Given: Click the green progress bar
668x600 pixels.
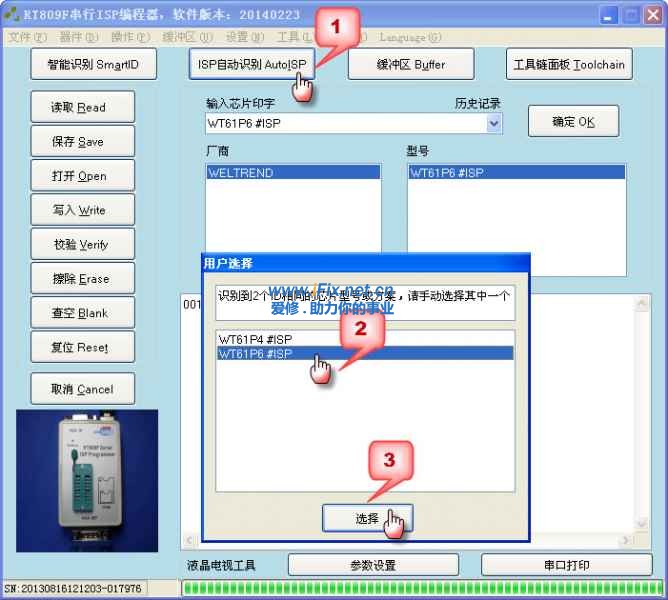Looking at the screenshot, I should coord(420,587).
